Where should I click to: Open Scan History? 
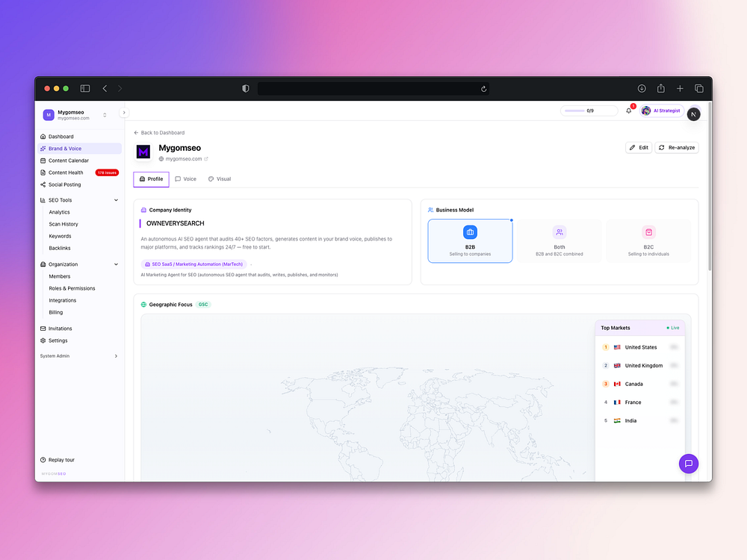(63, 224)
